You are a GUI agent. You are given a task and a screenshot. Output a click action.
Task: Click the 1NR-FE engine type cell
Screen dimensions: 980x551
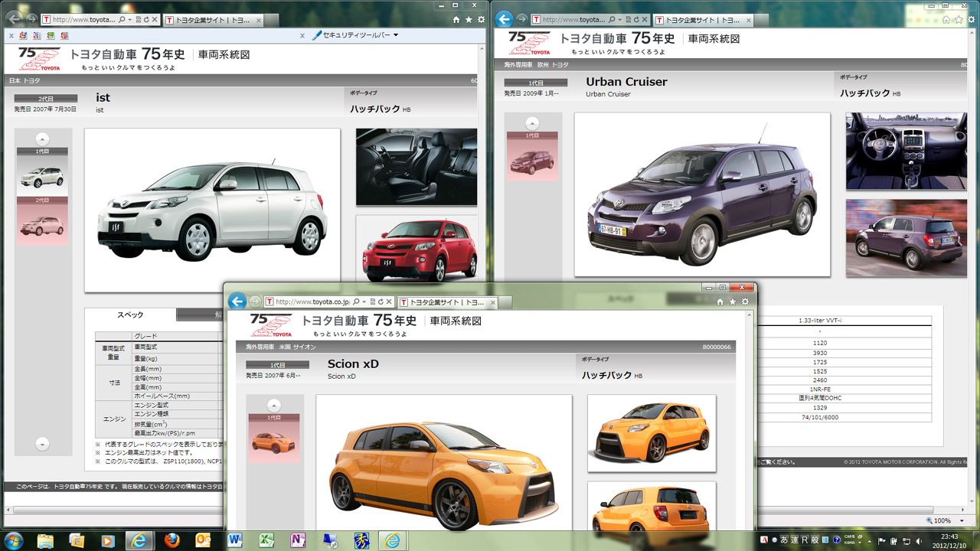click(819, 388)
